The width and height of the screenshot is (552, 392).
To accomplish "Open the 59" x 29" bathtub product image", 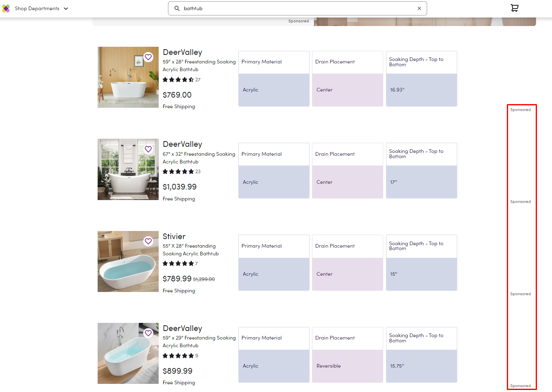I will click(x=128, y=353).
